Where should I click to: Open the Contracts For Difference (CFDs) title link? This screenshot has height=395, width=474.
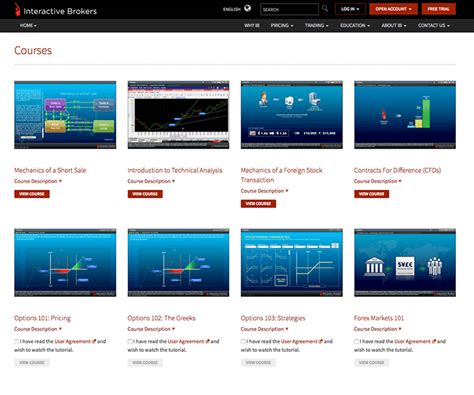coord(397,170)
